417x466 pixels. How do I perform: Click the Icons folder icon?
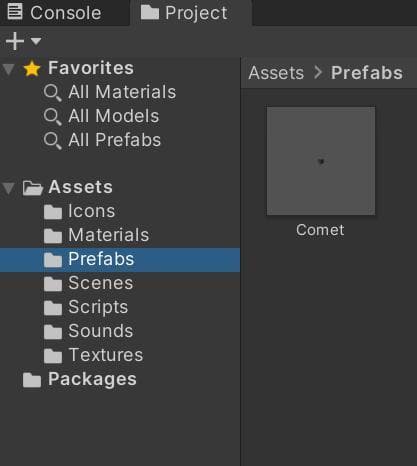click(x=53, y=212)
